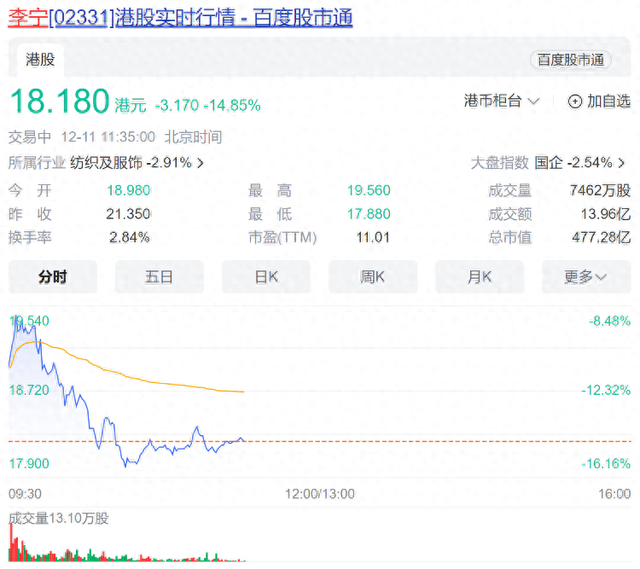Click the current price 18.180
640x569 pixels.
(x=59, y=101)
